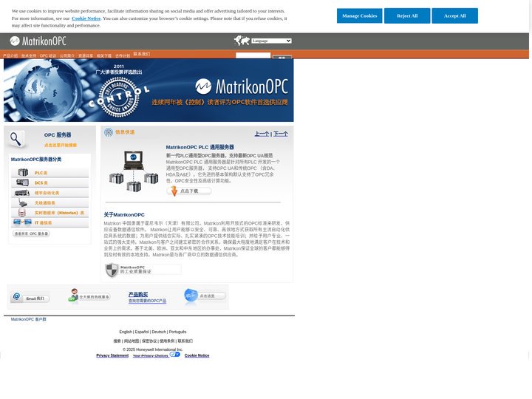Click the all-day hotline service button
Image resolution: width=532 pixels, height=399 pixels.
coord(89,296)
